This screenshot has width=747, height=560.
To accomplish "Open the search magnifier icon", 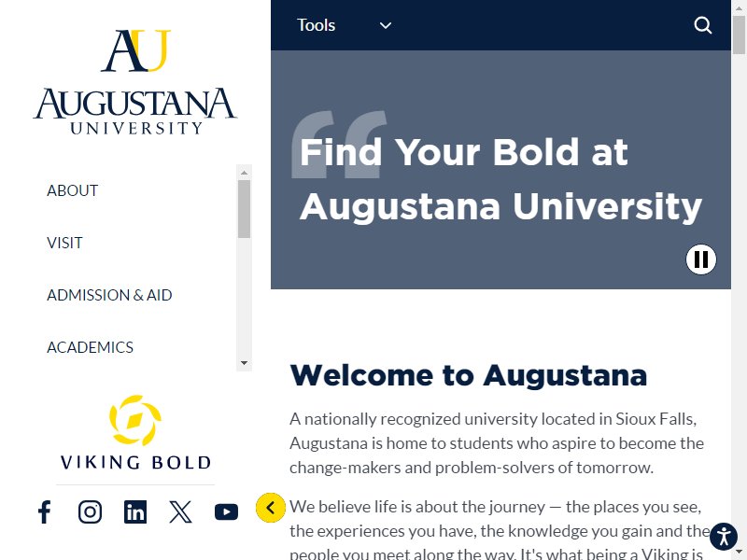I will (703, 25).
